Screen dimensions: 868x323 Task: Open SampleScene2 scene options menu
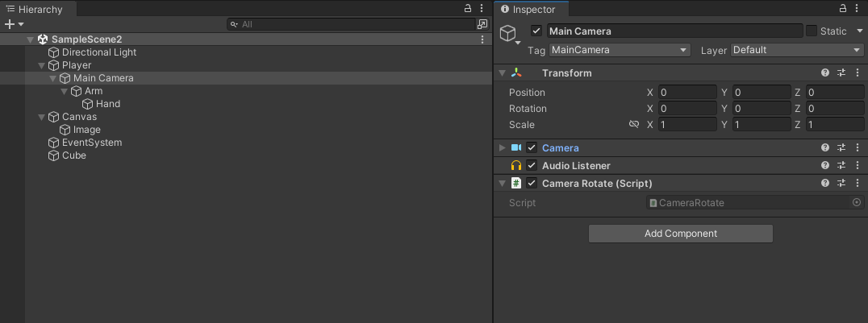tap(482, 39)
